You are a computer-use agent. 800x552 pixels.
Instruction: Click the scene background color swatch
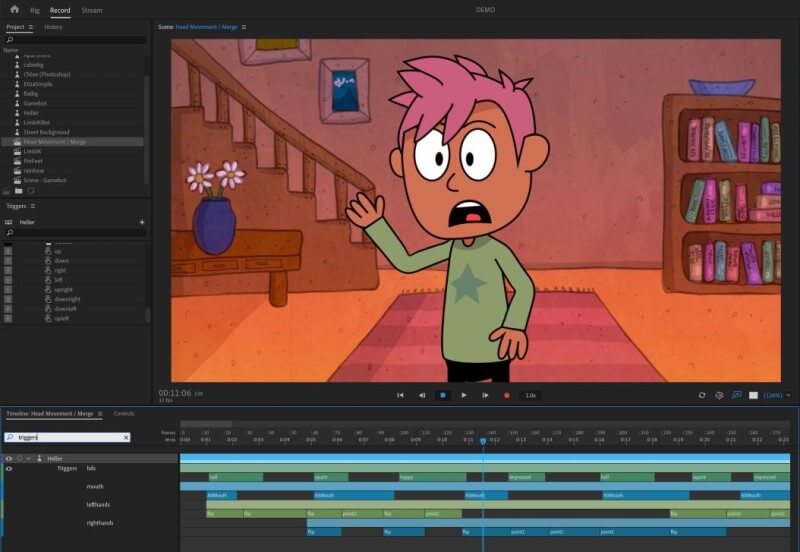(x=753, y=395)
